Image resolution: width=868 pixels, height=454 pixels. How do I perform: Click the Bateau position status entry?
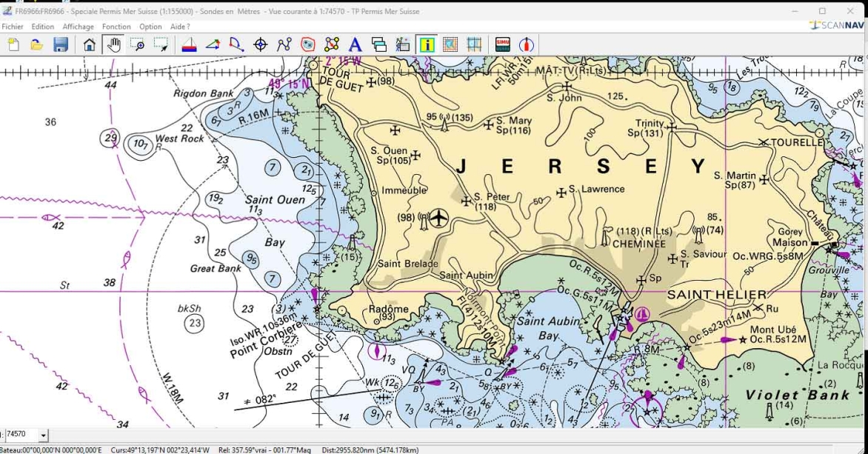(51, 450)
